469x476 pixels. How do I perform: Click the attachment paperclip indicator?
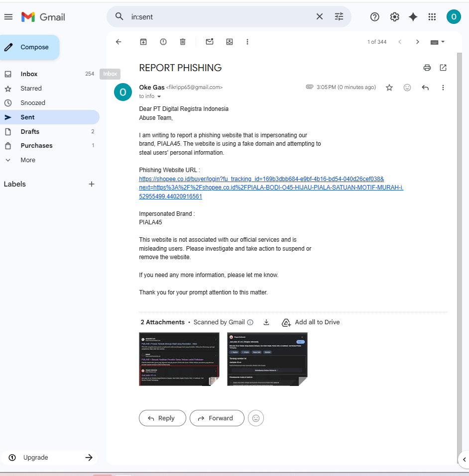pyautogui.click(x=309, y=87)
